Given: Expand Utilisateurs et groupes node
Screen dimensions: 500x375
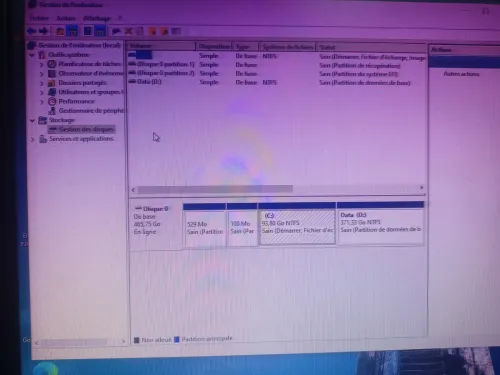Looking at the screenshot, I should [x=41, y=92].
